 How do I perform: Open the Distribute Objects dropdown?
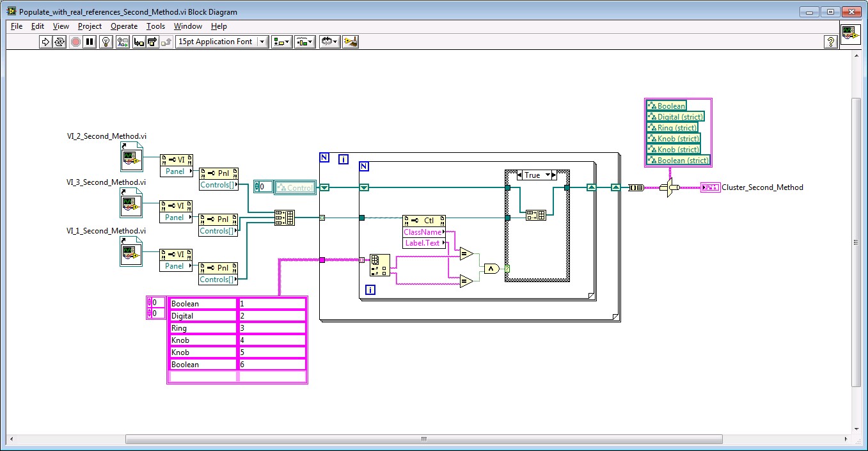(304, 42)
